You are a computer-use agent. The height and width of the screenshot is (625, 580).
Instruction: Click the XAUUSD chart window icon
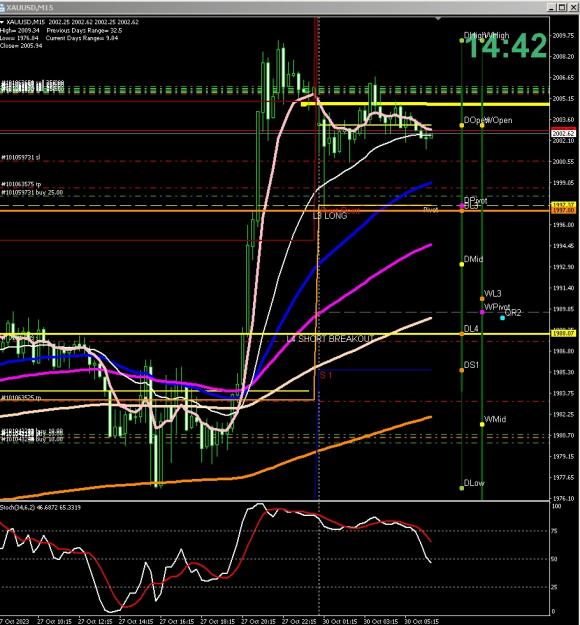tap(2, 7)
